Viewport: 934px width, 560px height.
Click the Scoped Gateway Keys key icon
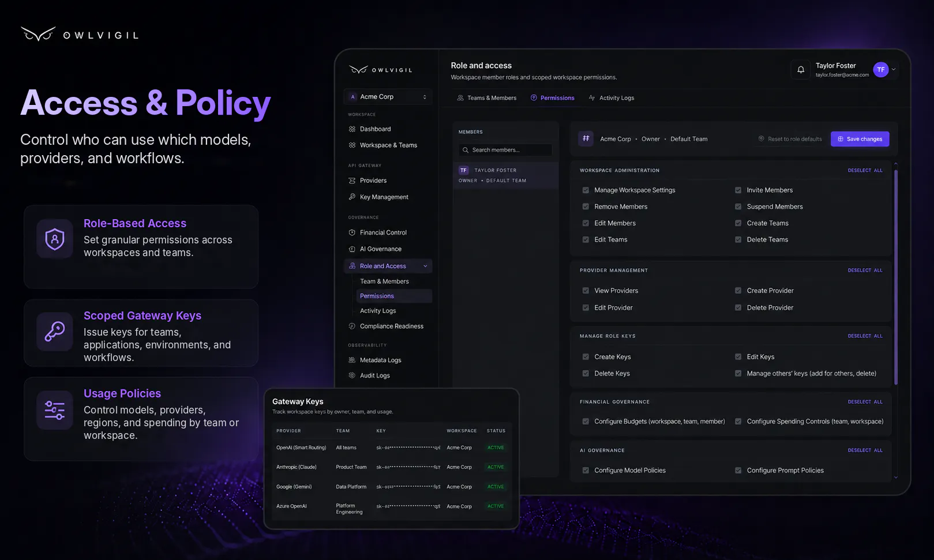point(55,332)
